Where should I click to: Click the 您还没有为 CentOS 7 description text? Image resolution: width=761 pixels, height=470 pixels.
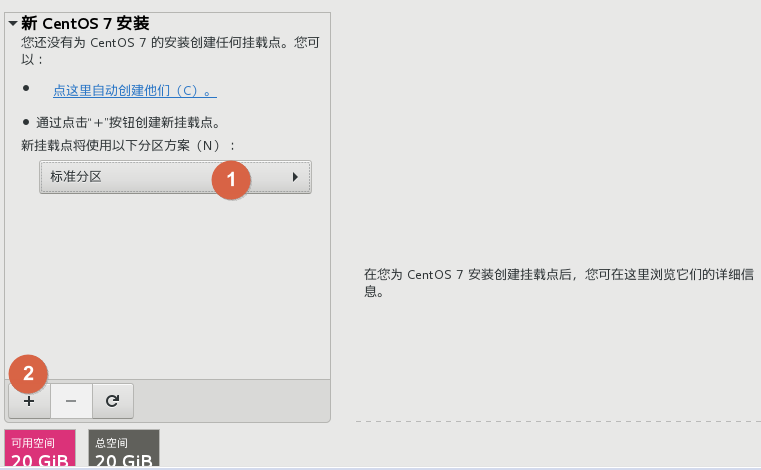(170, 50)
